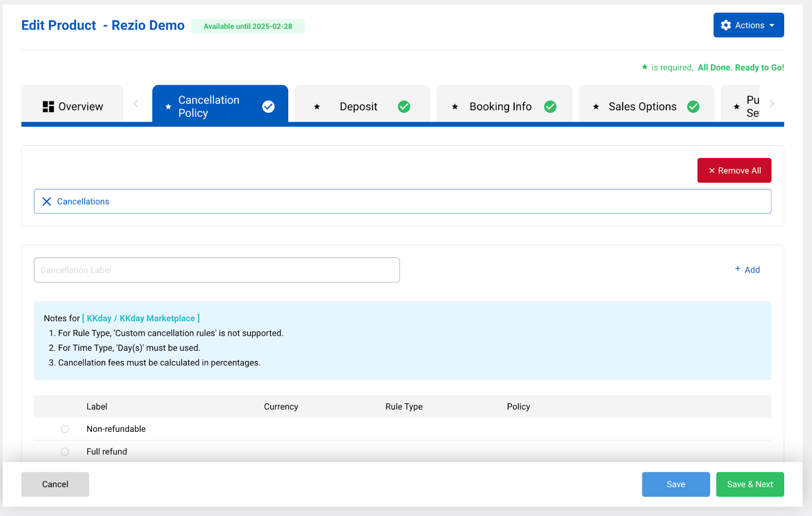Open the Overview tab

point(72,104)
